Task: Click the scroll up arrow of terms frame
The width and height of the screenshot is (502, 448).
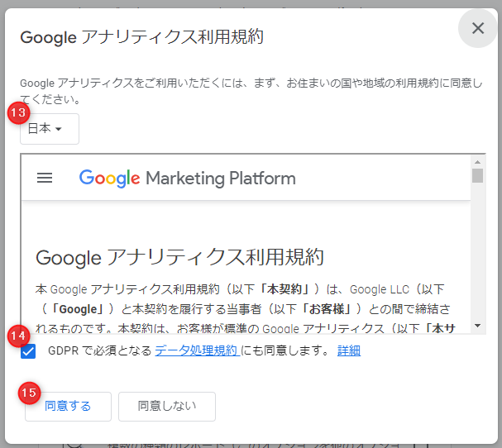Action: (x=477, y=162)
